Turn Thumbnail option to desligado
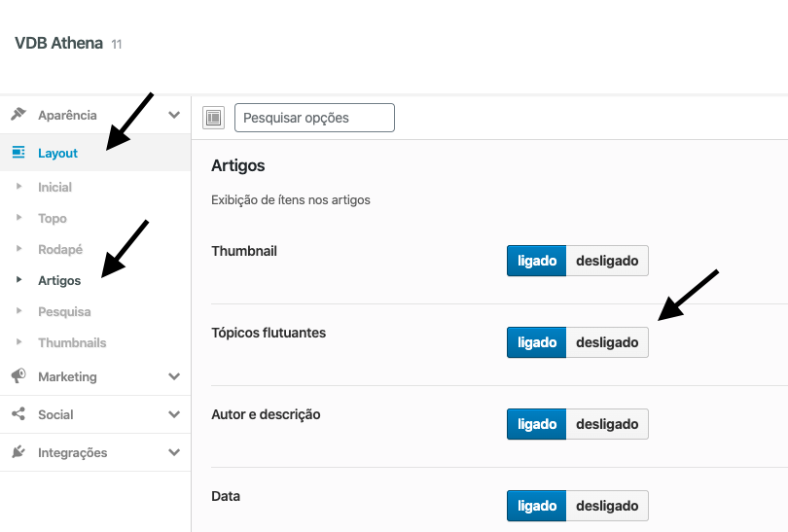788x532 pixels. (x=607, y=261)
